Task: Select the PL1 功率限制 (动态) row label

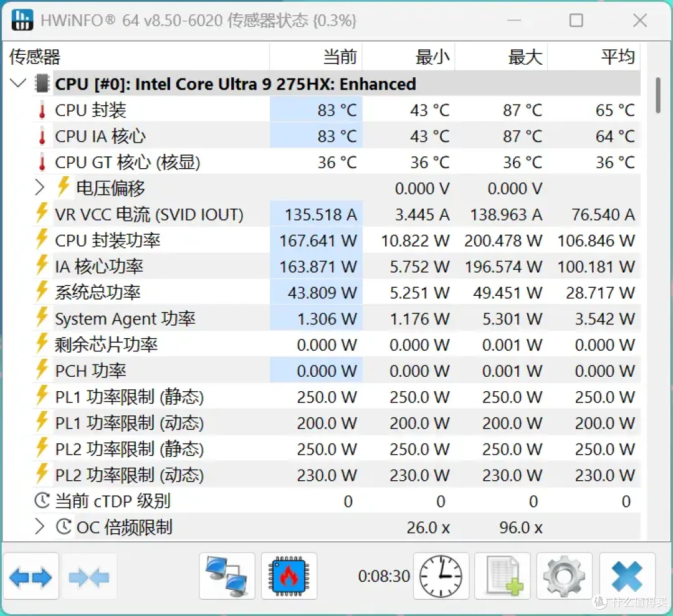Action: pos(129,424)
